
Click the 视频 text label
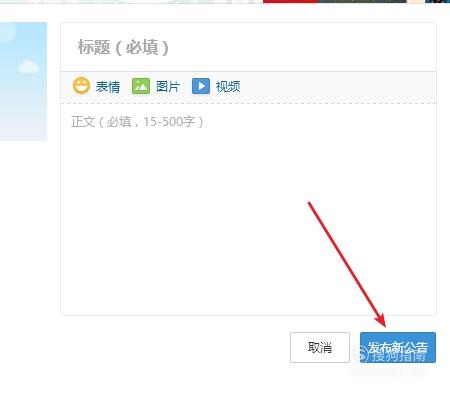click(x=228, y=87)
